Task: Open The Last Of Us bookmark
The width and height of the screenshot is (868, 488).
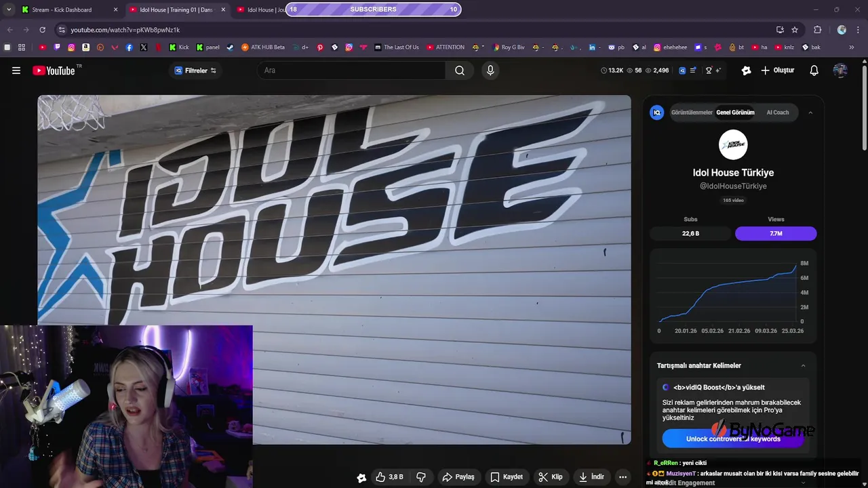Action: (x=396, y=47)
